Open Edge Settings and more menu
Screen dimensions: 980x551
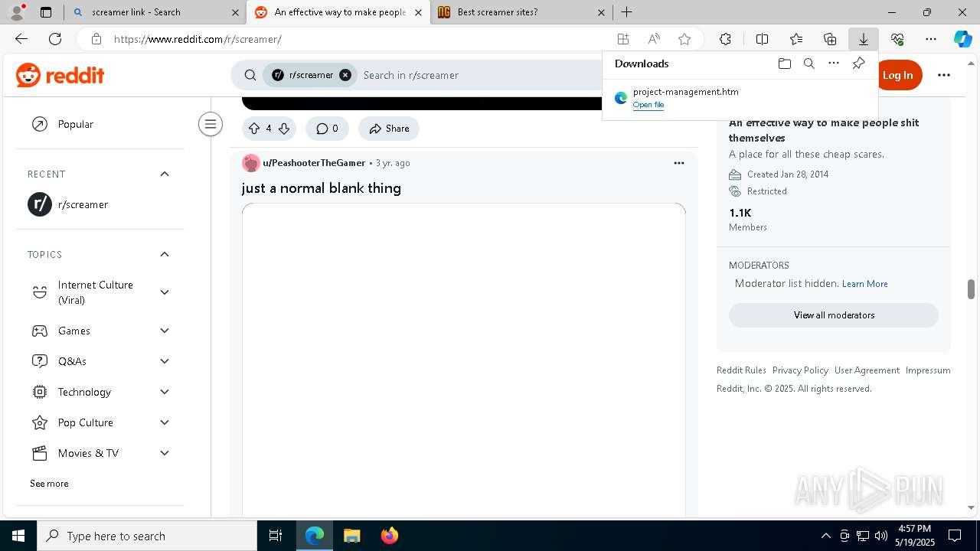[x=931, y=39]
